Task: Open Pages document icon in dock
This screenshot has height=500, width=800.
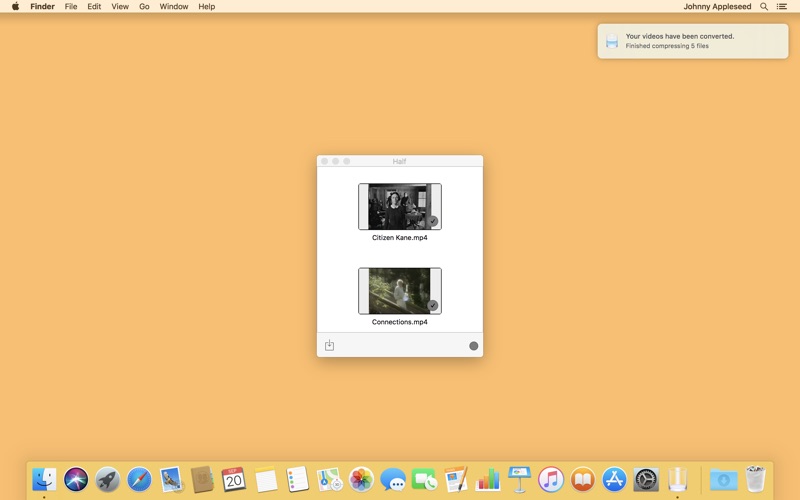Action: [456, 480]
